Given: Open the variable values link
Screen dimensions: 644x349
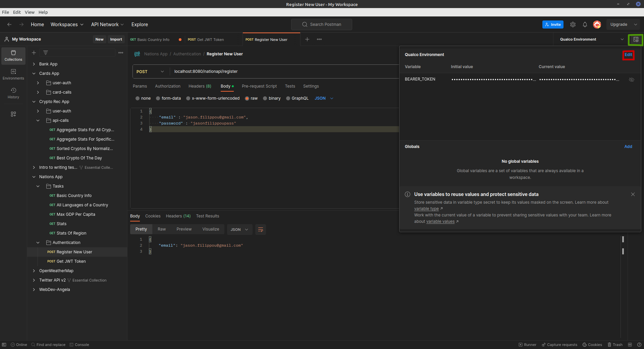Looking at the screenshot, I should (x=440, y=221).
